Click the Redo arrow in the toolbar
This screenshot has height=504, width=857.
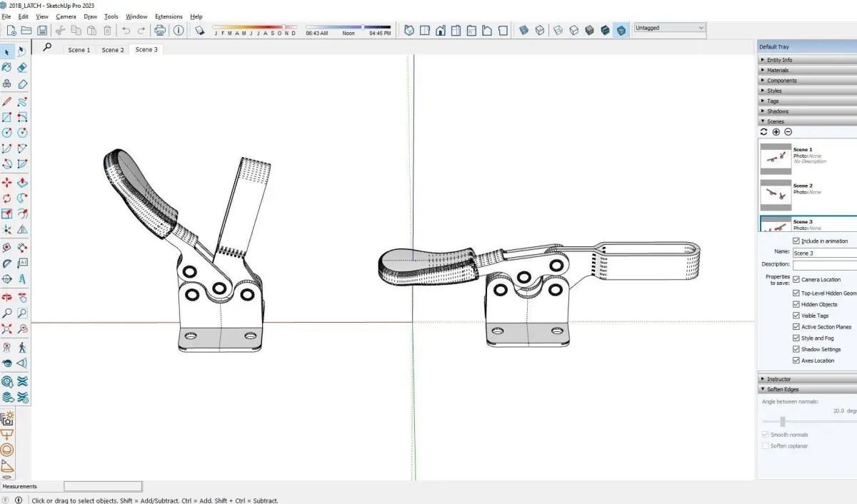(141, 30)
